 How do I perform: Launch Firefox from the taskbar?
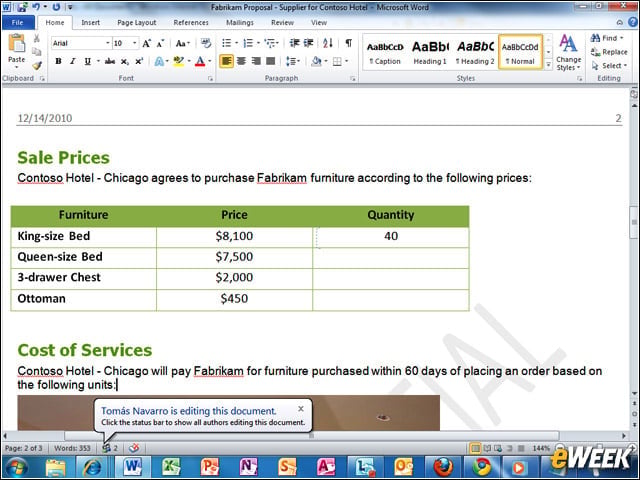(443, 467)
